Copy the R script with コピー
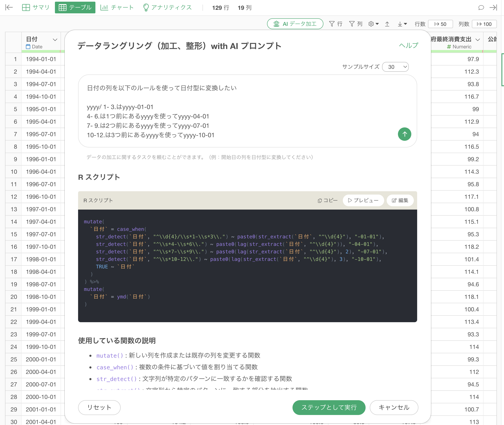Image resolution: width=504 pixels, height=425 pixels. 328,200
